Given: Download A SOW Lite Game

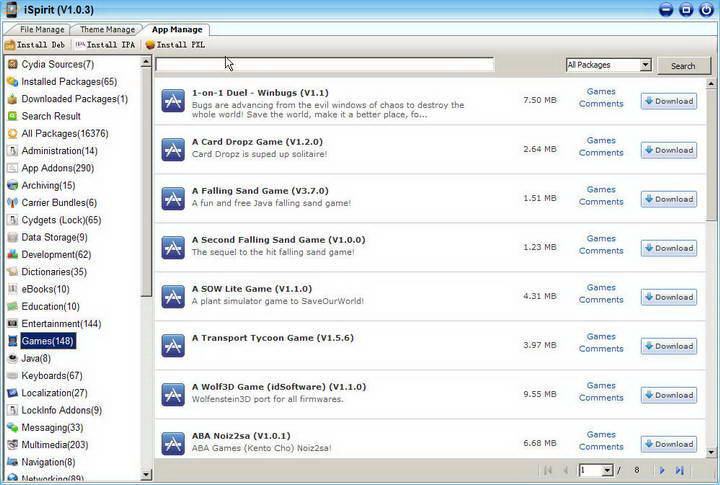Looking at the screenshot, I should click(x=669, y=297).
